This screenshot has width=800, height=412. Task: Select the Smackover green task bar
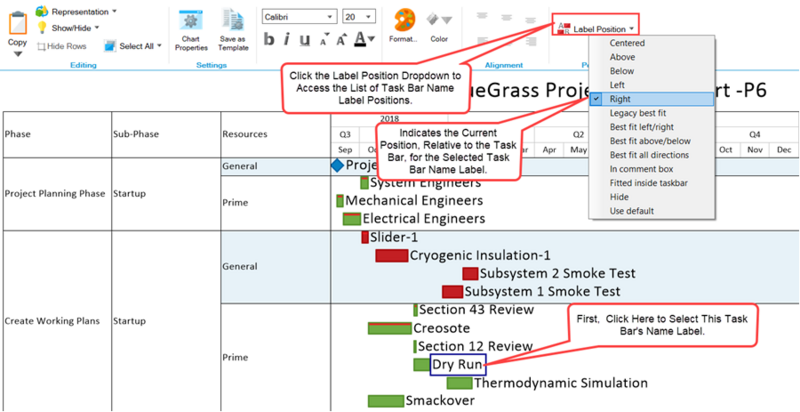coord(386,401)
